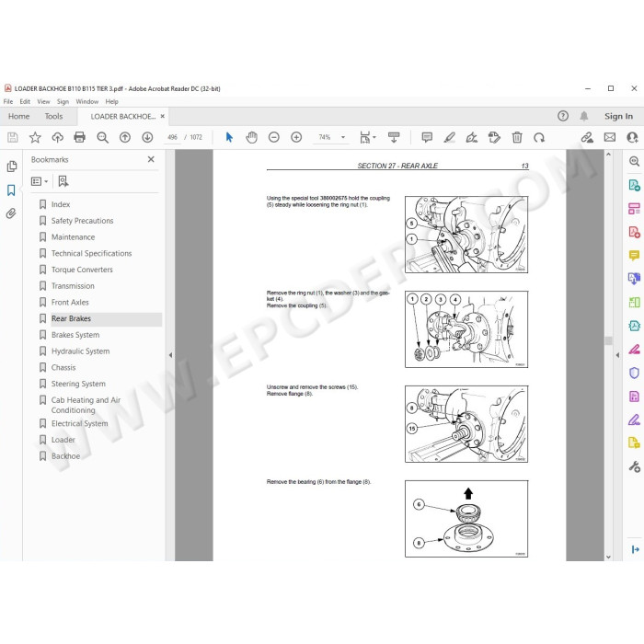Click scroll down arrow of the document
This screenshot has height=644, width=644.
click(x=608, y=557)
